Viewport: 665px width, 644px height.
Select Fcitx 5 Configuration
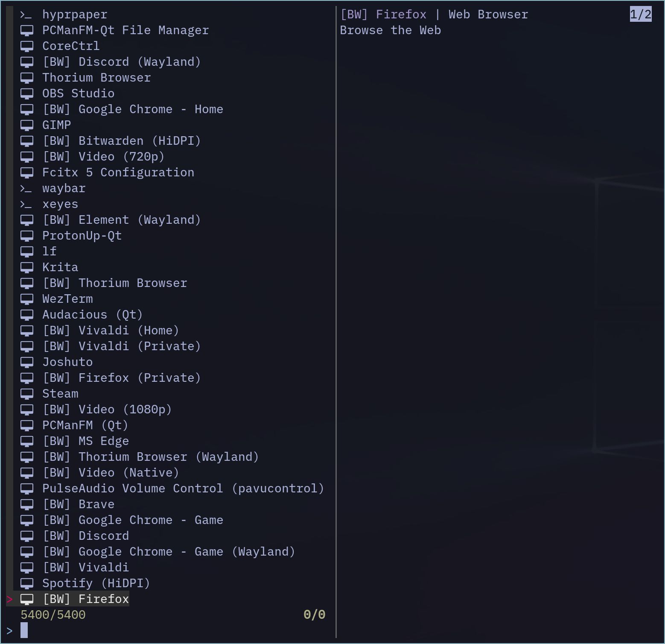tap(118, 173)
